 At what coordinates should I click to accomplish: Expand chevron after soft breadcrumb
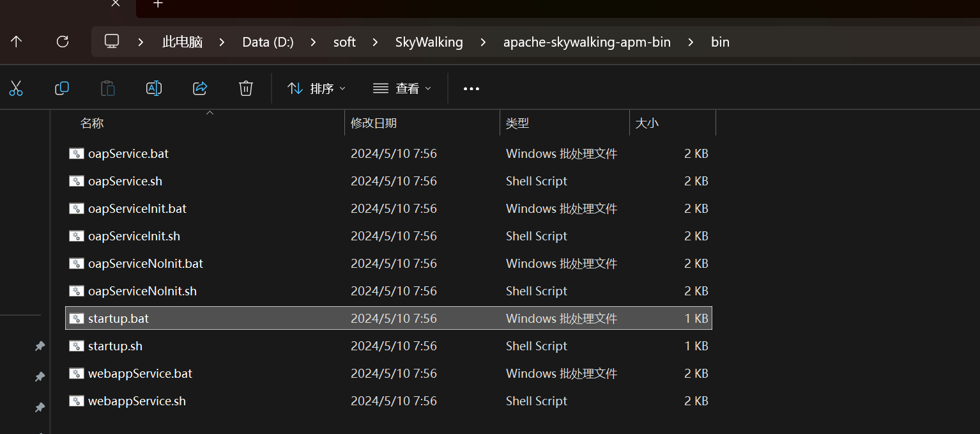[x=375, y=42]
